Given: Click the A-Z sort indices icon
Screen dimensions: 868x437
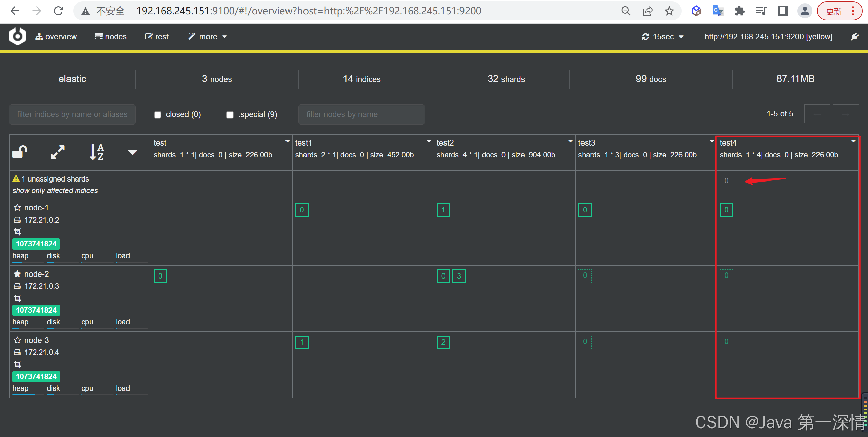Looking at the screenshot, I should coord(97,152).
